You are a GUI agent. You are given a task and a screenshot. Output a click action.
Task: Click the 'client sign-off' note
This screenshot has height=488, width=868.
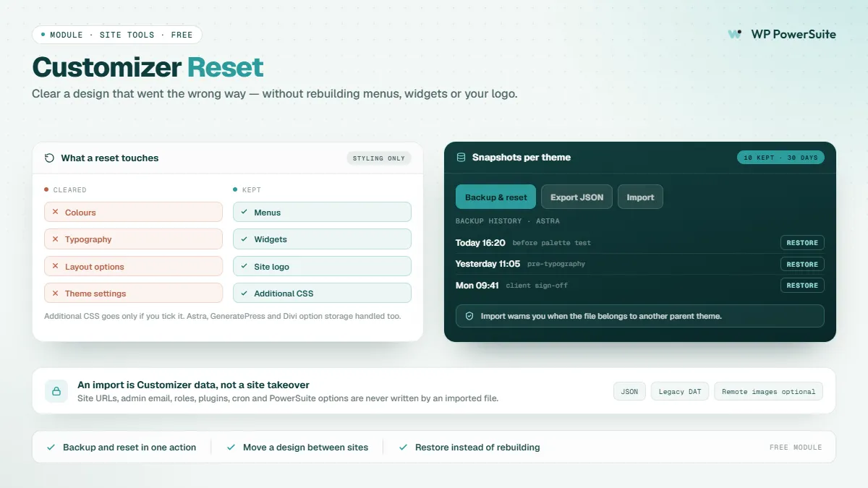pyautogui.click(x=537, y=285)
